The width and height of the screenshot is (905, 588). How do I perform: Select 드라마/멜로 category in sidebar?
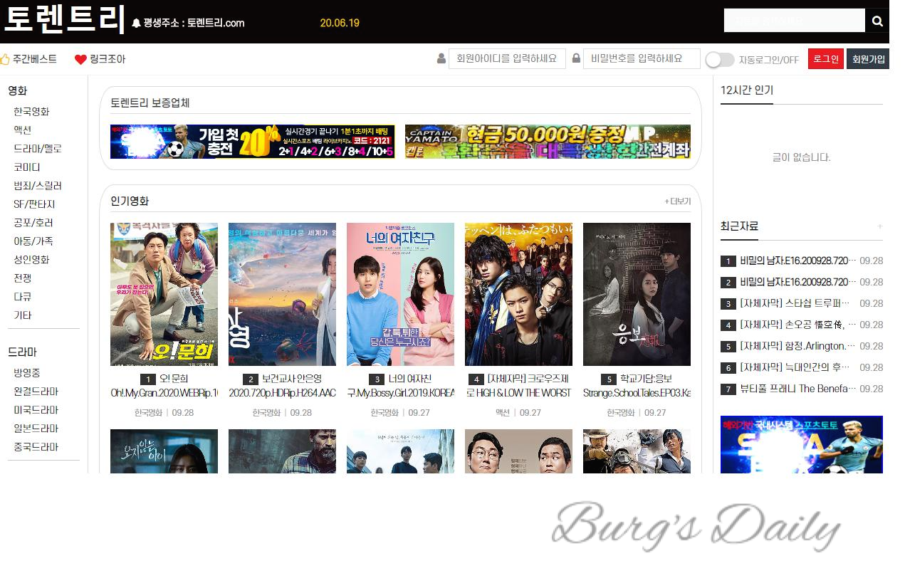[x=38, y=149]
